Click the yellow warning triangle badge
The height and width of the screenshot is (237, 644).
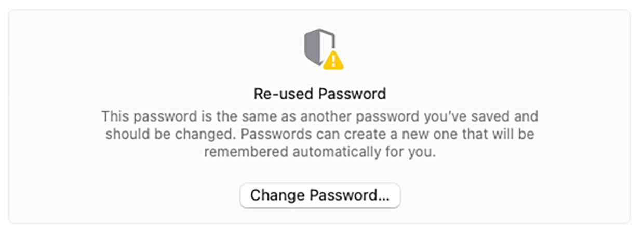click(333, 60)
